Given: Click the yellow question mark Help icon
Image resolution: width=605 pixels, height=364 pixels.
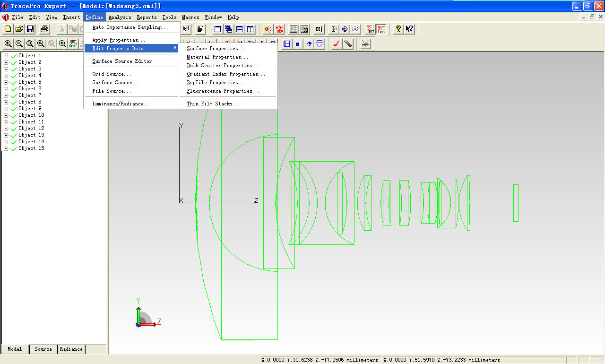Looking at the screenshot, I should click(398, 29).
